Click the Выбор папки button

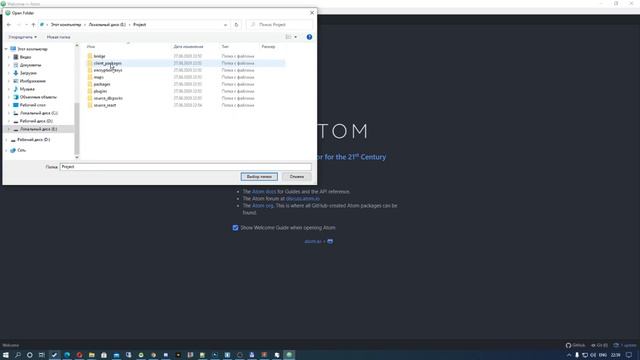click(x=259, y=177)
